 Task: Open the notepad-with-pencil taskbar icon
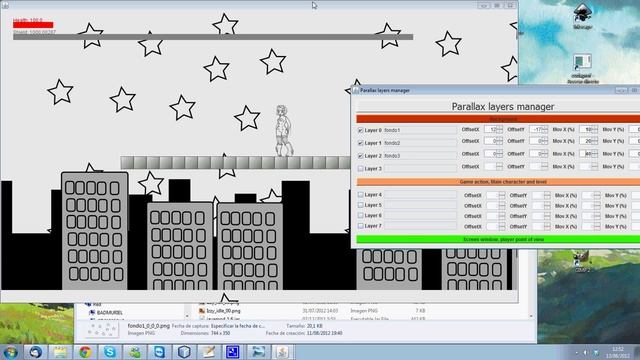click(x=209, y=352)
